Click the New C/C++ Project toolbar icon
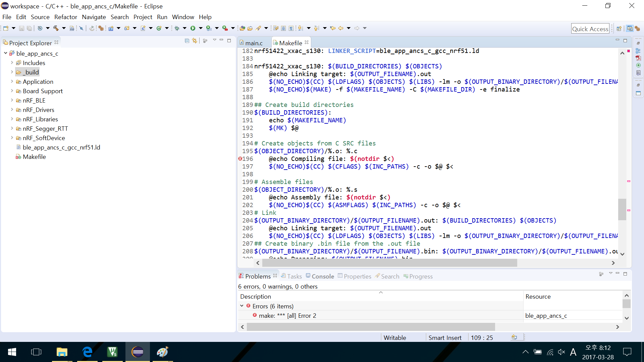This screenshot has width=644, height=362. 111,28
